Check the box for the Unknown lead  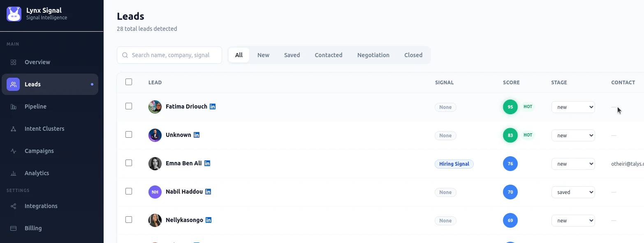point(129,134)
